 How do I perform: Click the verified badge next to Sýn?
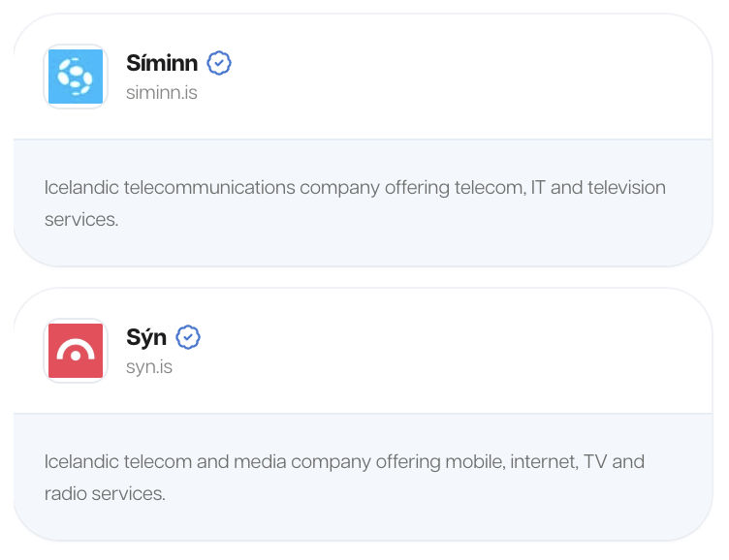[x=188, y=337]
